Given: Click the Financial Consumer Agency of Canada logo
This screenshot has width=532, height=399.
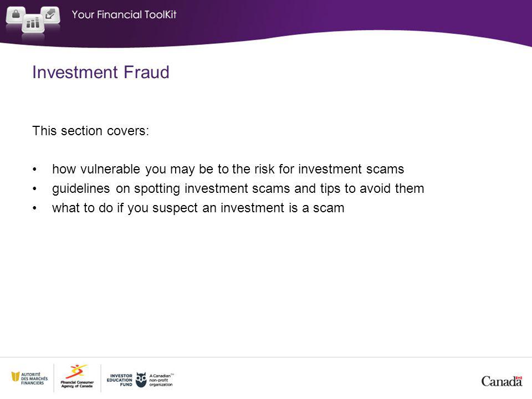Looking at the screenshot, I should point(77,377).
